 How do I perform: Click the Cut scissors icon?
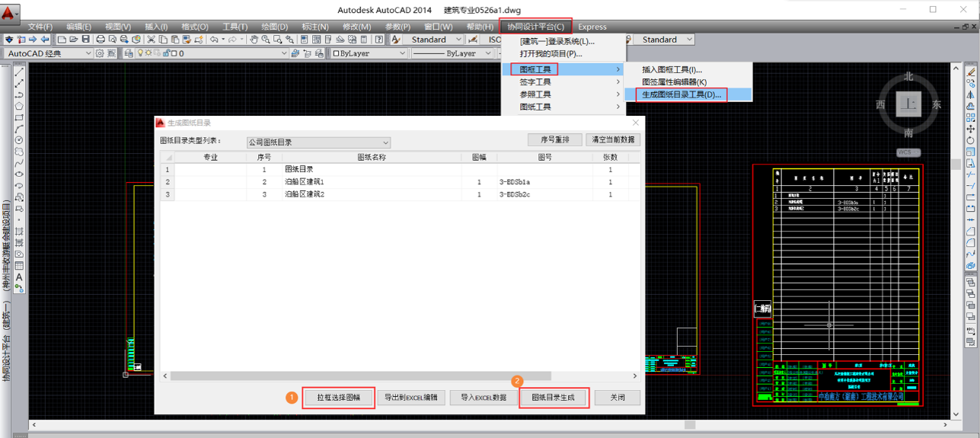coord(152,39)
